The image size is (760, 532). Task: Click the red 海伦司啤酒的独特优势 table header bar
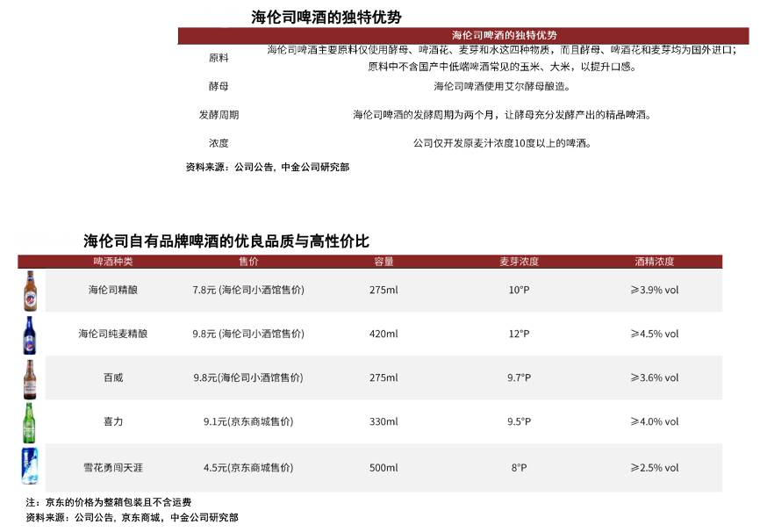click(504, 35)
